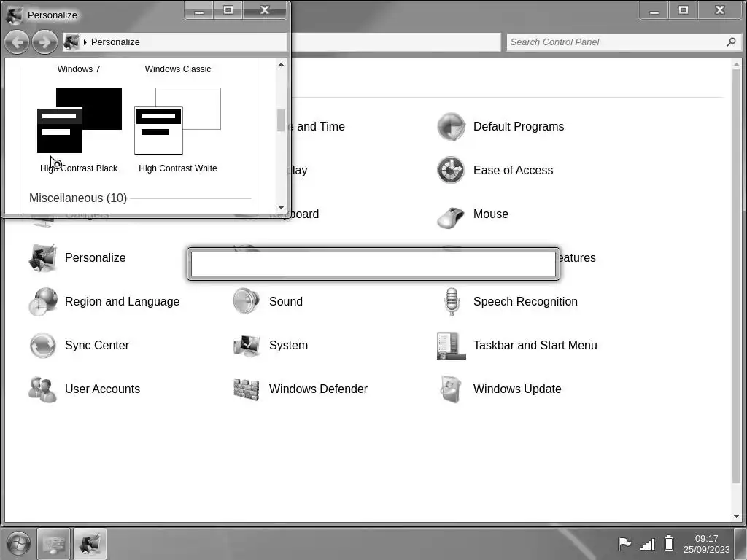Click Personalize icon in address bar
This screenshot has height=560, width=747.
(x=71, y=42)
